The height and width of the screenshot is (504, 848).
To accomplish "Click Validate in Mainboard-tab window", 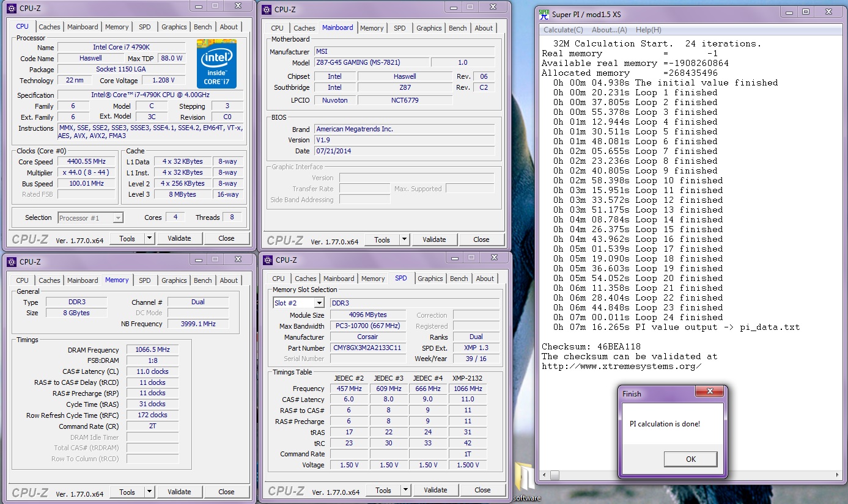I will coord(434,240).
